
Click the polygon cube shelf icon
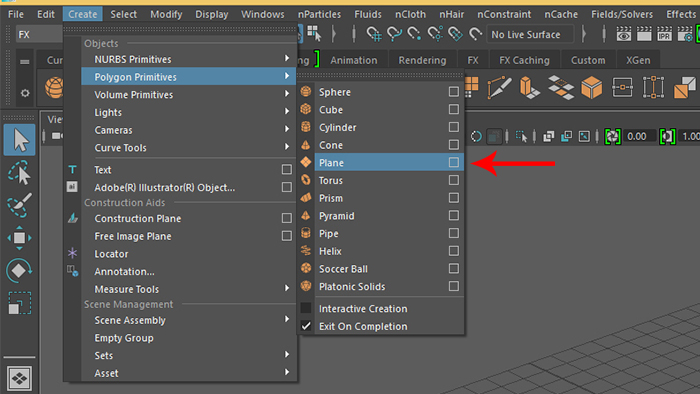[592, 87]
